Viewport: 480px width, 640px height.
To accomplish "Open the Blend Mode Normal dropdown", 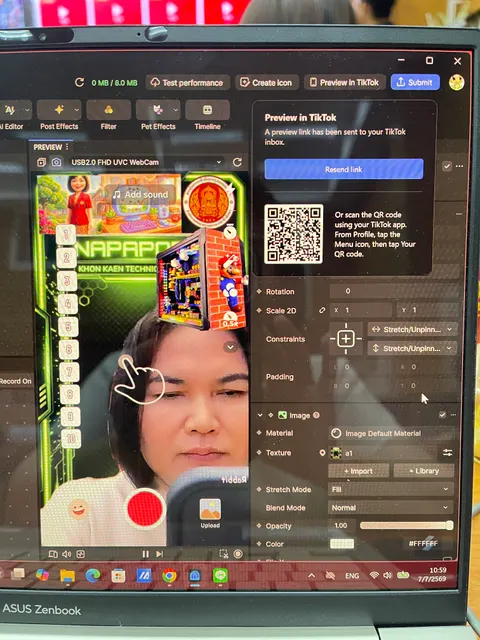I will 391,507.
